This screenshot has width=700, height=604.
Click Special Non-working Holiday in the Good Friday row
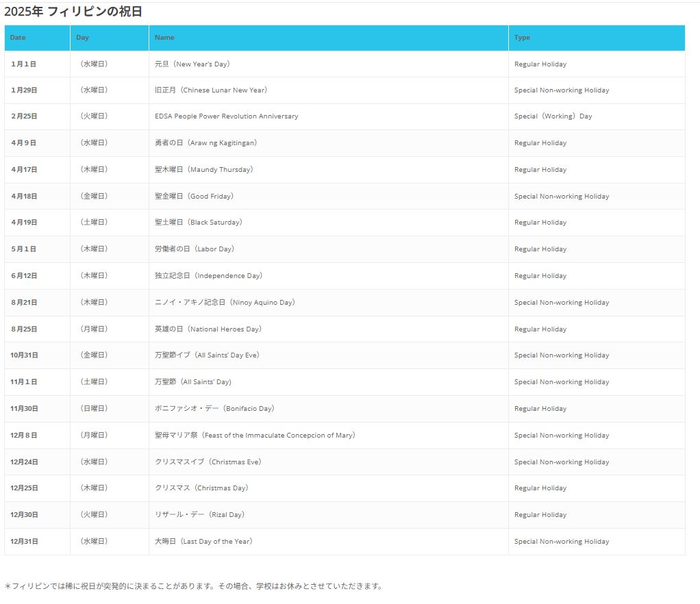562,196
